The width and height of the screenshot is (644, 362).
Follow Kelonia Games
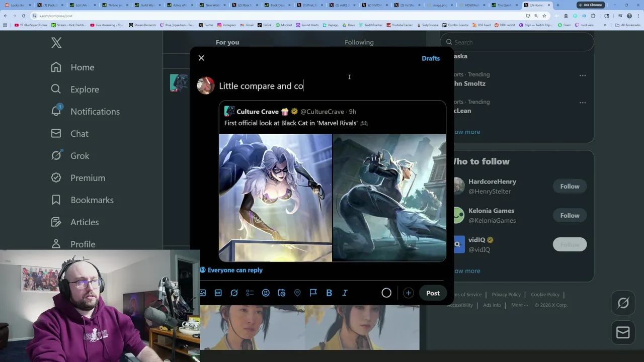click(x=570, y=216)
